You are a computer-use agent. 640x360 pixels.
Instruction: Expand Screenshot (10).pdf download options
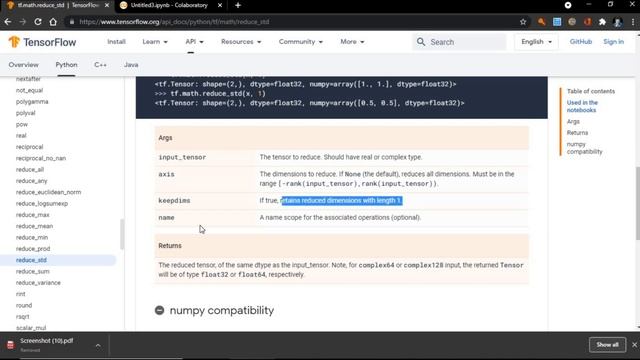[98, 345]
